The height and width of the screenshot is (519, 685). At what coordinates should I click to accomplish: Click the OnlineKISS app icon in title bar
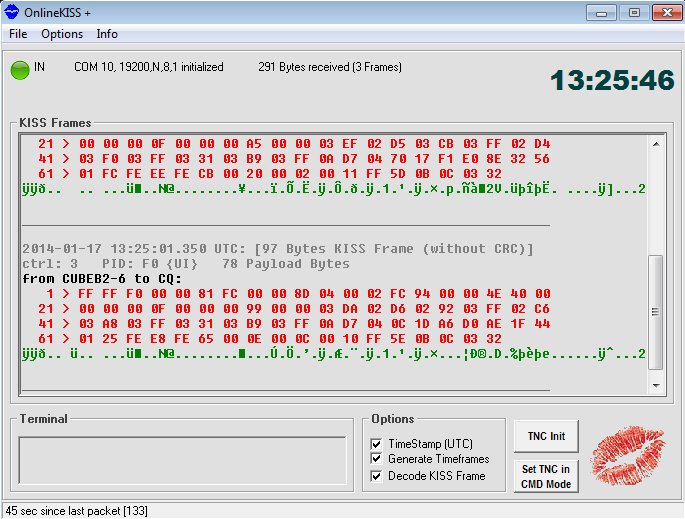tap(11, 12)
